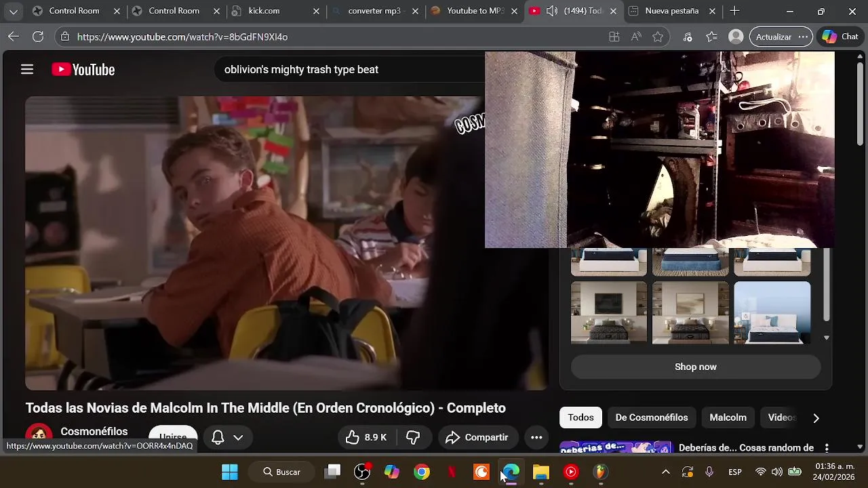Open the favorites list icon

711,37
